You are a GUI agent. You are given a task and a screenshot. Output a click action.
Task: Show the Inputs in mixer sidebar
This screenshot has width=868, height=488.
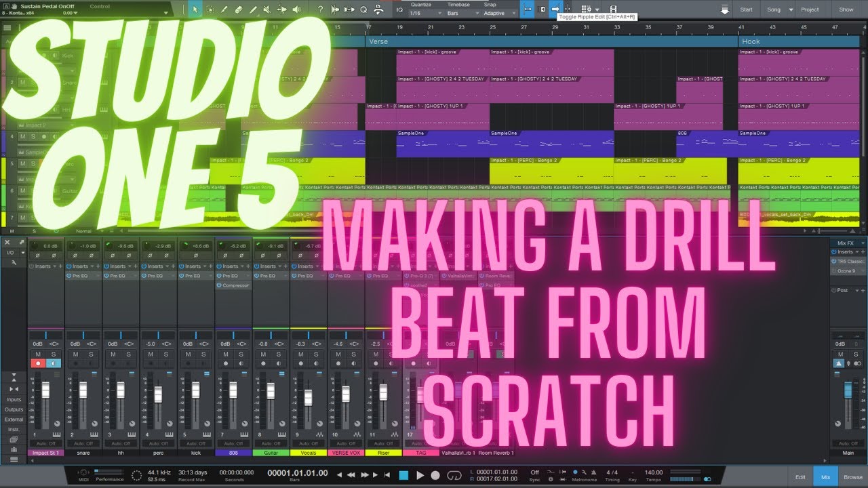pyautogui.click(x=14, y=400)
